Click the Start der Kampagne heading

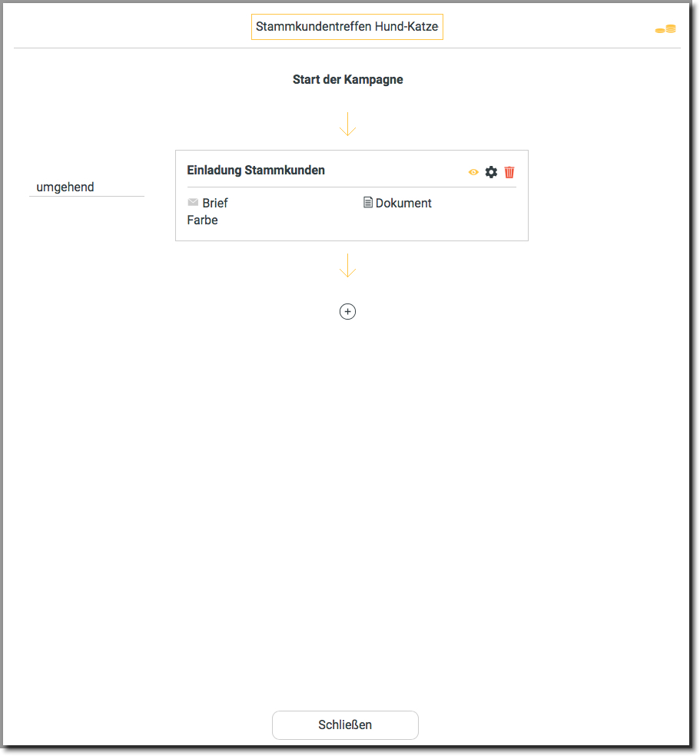(x=347, y=79)
